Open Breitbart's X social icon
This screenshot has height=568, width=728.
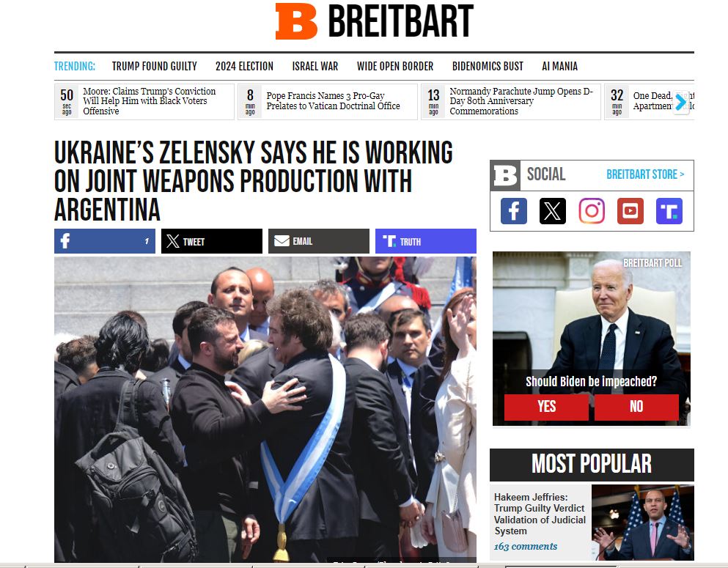pos(553,211)
